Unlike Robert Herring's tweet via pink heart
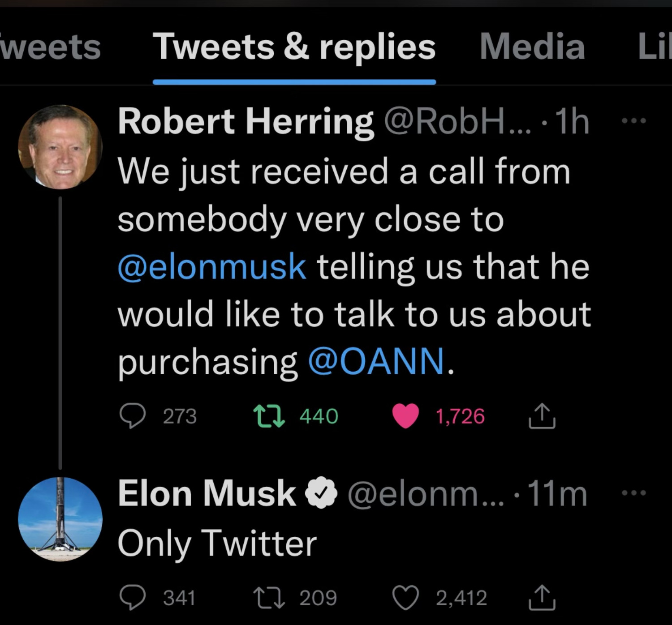The image size is (672, 625). (405, 416)
